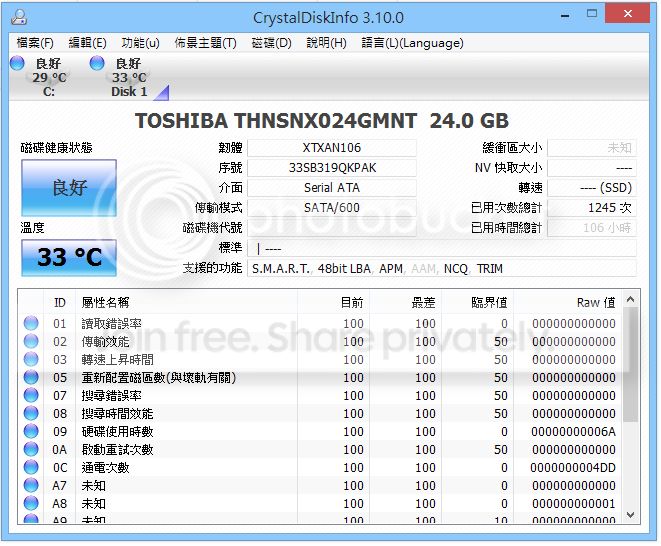Click the CrystalDiskInfo title bar app icon
The width and height of the screenshot is (661, 546).
[19, 17]
